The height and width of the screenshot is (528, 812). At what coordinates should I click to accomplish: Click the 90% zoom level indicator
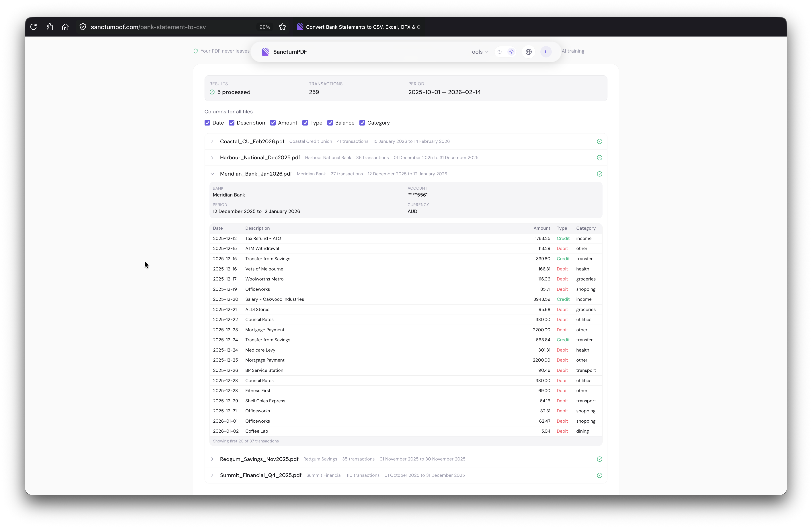265,27
